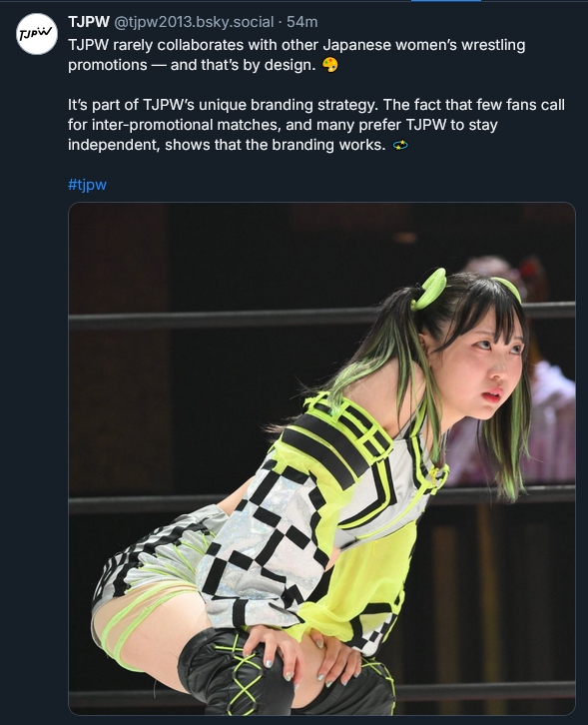The image size is (588, 725).
Task: Click the artist palette emoji
Action: 330,65
